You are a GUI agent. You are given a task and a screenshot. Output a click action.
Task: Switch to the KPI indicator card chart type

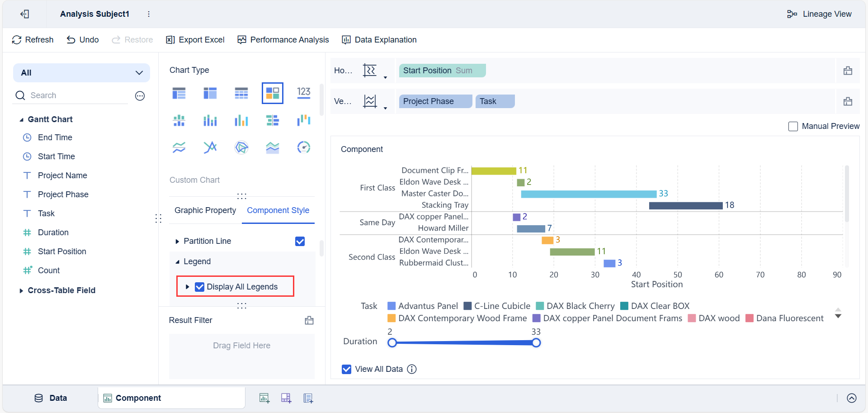coord(304,93)
